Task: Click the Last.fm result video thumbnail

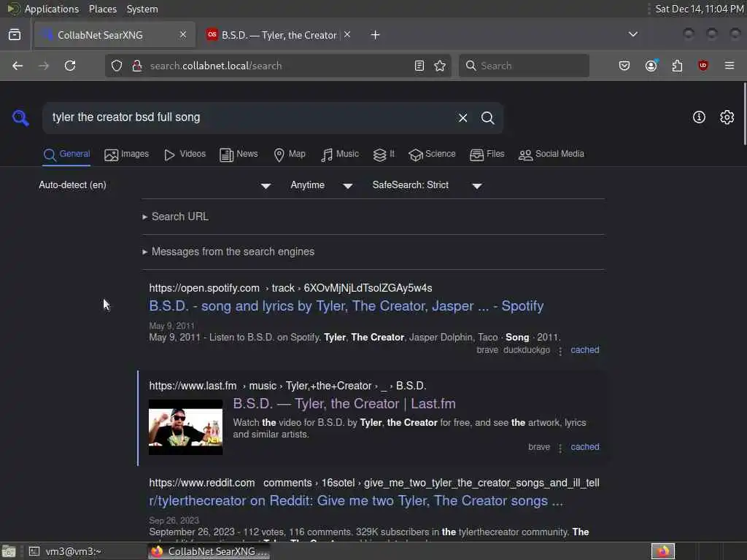Action: click(x=186, y=427)
